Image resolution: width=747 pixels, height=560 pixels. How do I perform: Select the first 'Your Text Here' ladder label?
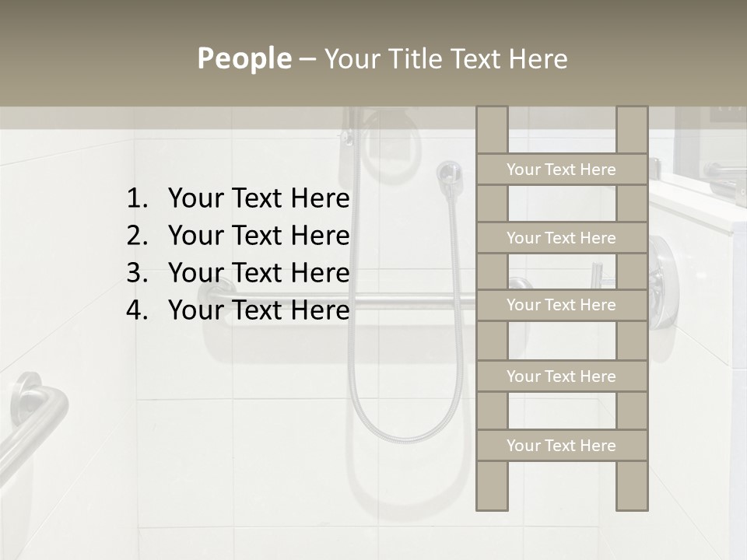pos(562,169)
